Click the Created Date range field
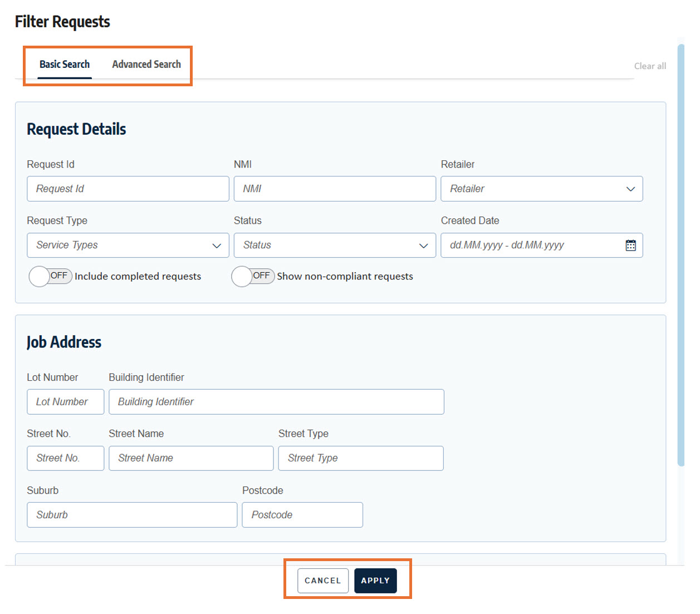The width and height of the screenshot is (700, 614). point(529,245)
